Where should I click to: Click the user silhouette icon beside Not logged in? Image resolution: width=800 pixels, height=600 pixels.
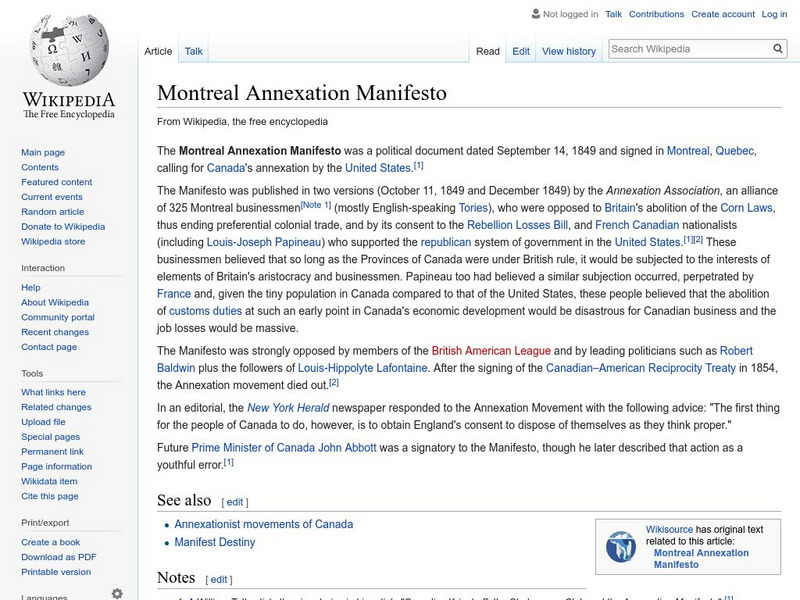pos(534,14)
